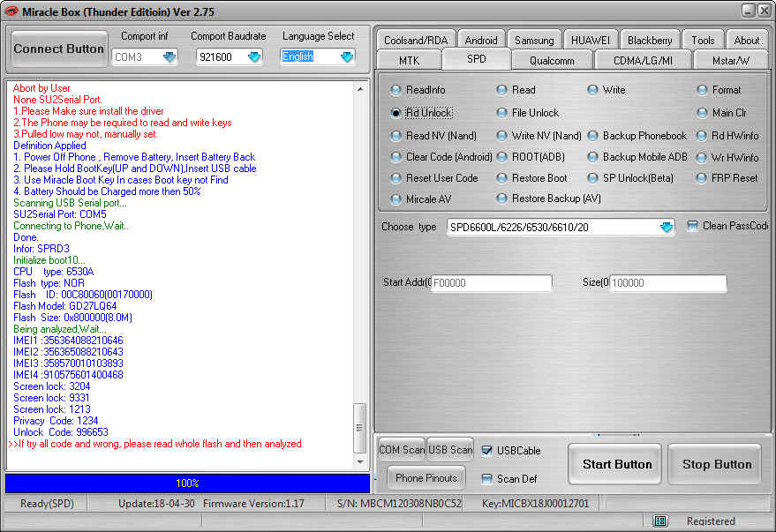Switch to the Qualcomm tab
This screenshot has height=532, width=776.
[552, 60]
